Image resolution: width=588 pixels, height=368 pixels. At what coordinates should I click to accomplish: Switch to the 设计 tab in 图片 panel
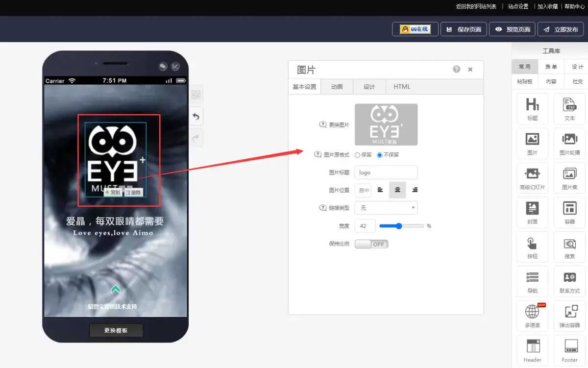[x=369, y=87]
